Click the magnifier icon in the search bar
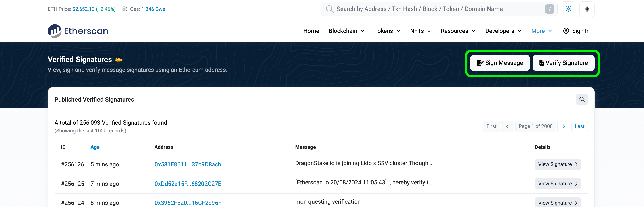Image resolution: width=644 pixels, height=207 pixels. [329, 9]
